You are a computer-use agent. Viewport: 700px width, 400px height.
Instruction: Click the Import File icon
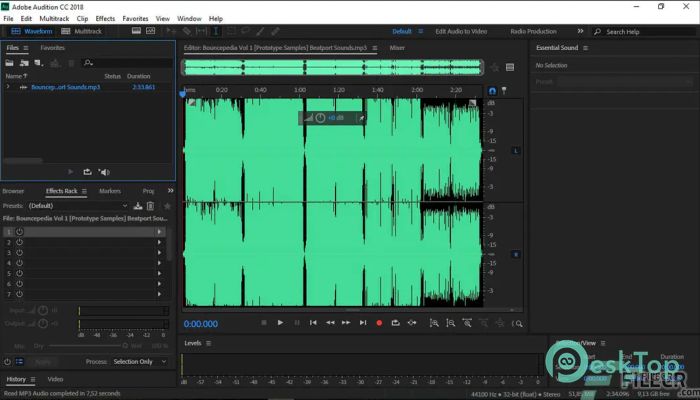[24, 63]
